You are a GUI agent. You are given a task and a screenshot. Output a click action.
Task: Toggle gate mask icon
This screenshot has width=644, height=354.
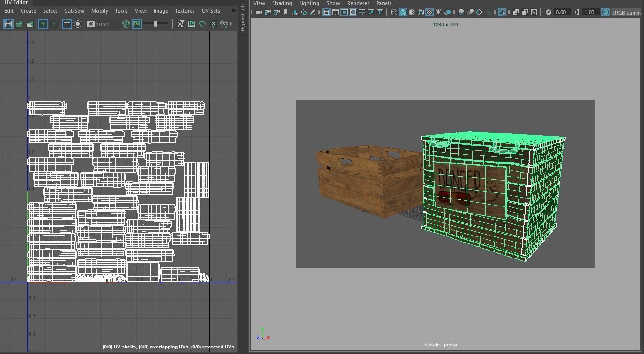tap(353, 12)
